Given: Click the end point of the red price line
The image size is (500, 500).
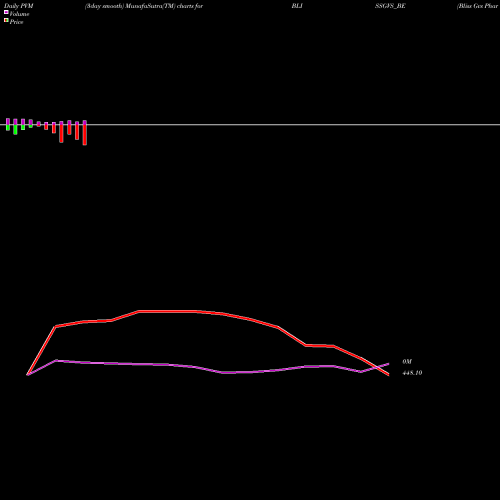Looking at the screenshot, I should [x=388, y=375].
